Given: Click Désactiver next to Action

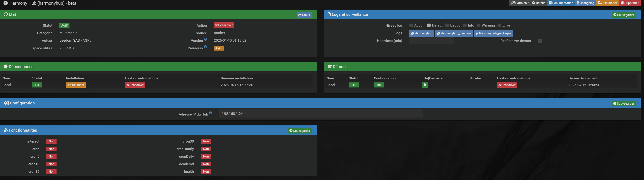Looking at the screenshot, I should [x=224, y=25].
